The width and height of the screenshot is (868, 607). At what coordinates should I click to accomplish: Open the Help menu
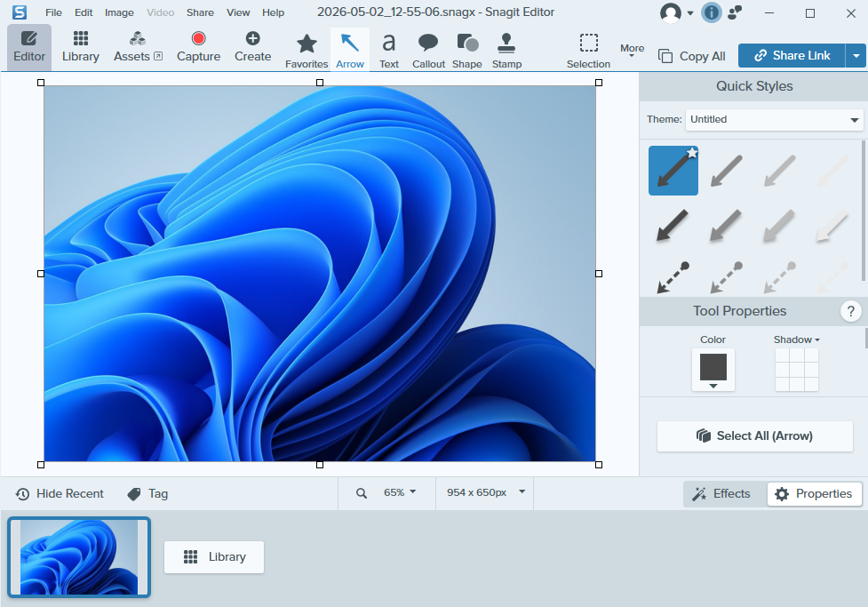click(x=273, y=12)
